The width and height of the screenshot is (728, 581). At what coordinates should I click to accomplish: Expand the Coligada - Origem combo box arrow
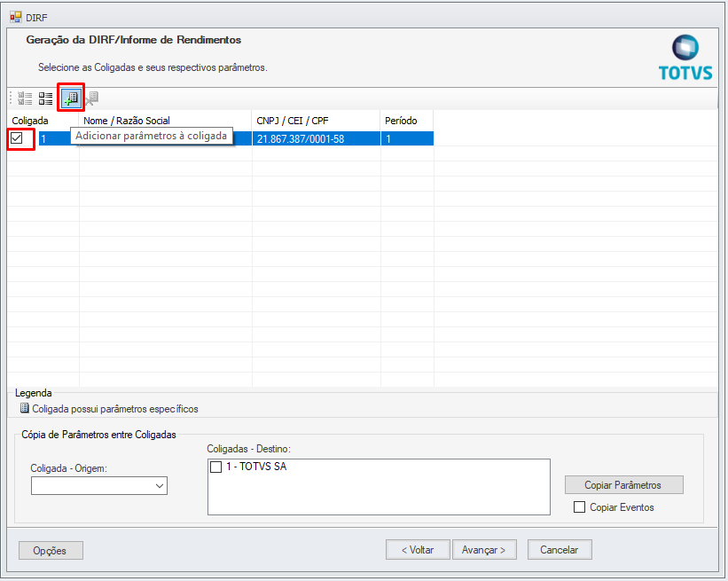tap(160, 485)
